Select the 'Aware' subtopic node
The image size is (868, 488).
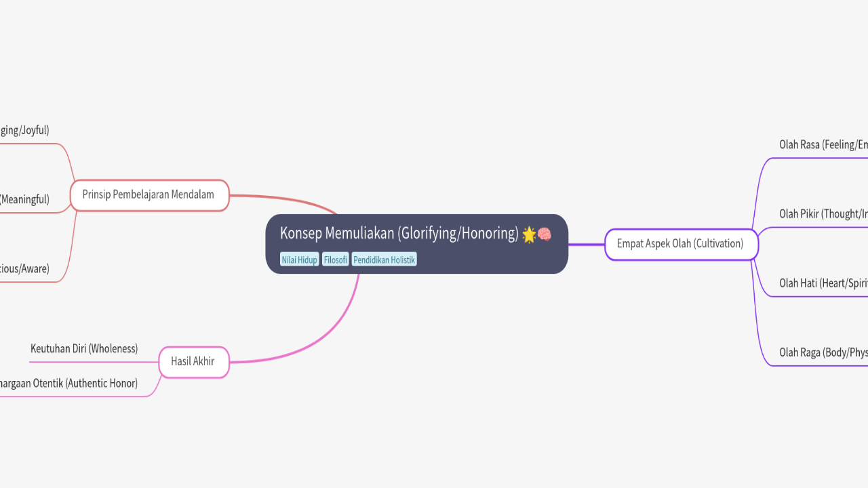point(24,268)
